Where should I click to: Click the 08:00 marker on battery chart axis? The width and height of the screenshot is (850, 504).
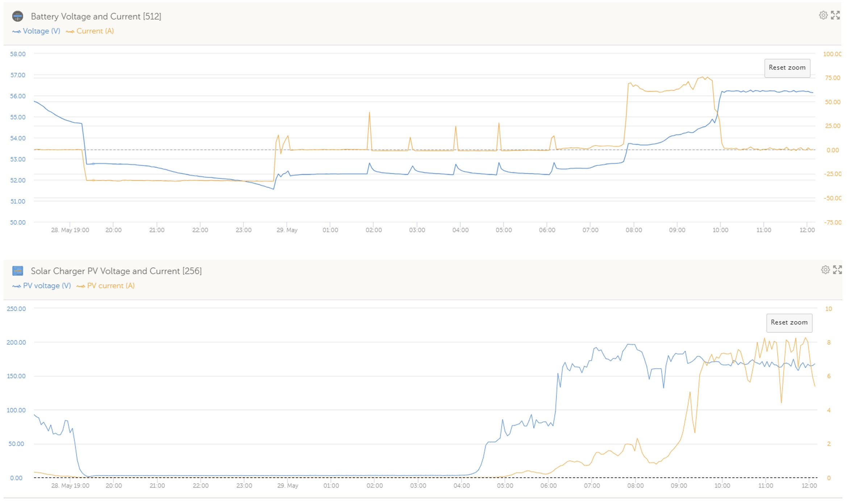point(633,230)
